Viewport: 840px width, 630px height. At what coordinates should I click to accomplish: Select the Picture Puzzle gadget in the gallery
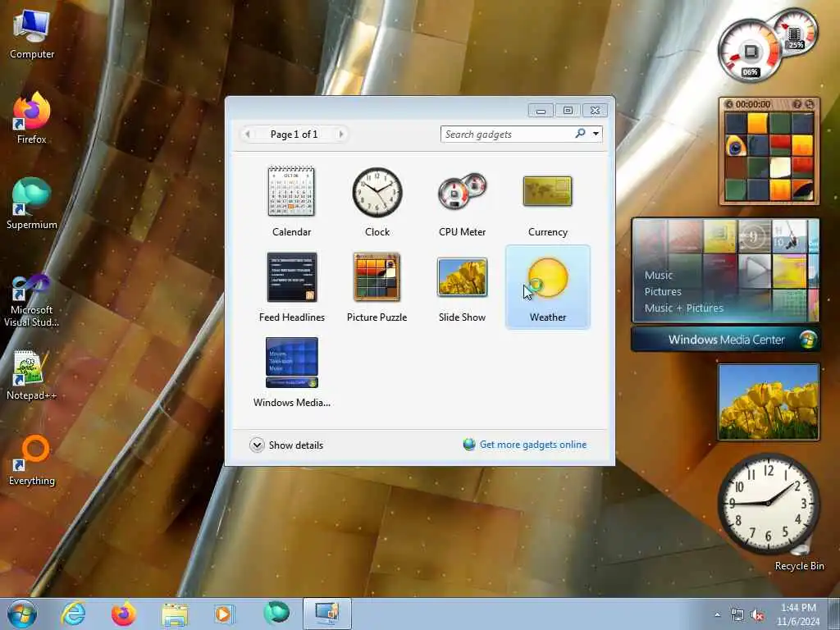point(377,287)
